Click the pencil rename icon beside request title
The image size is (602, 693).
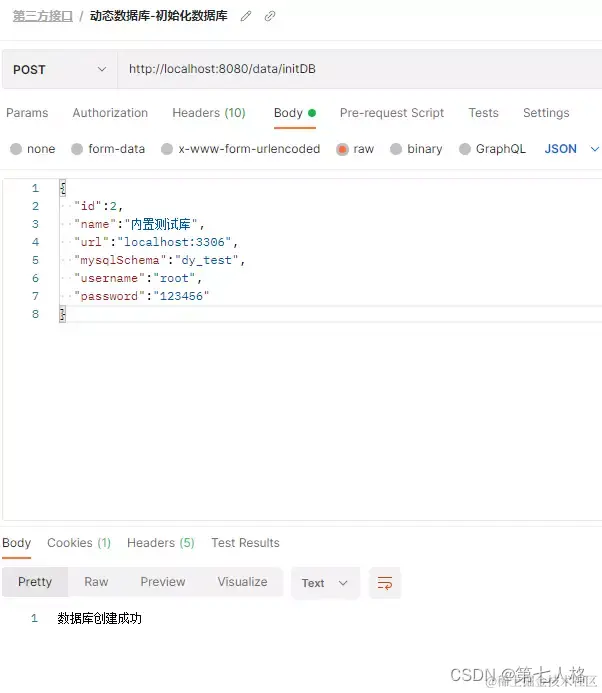246,16
